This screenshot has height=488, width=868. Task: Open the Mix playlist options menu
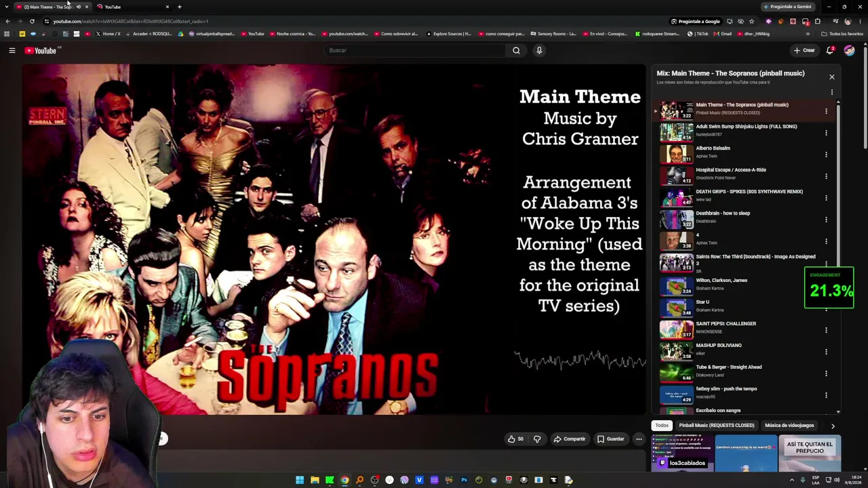tap(832, 92)
